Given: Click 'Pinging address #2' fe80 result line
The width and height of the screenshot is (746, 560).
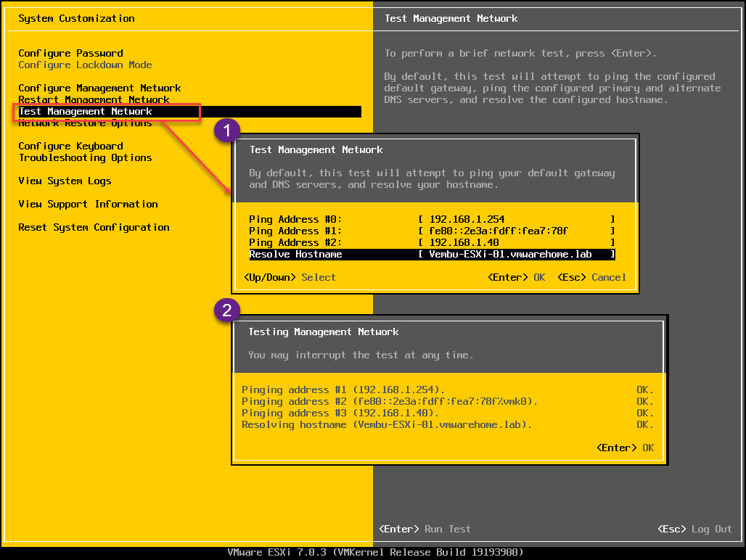Looking at the screenshot, I should click(x=390, y=402).
